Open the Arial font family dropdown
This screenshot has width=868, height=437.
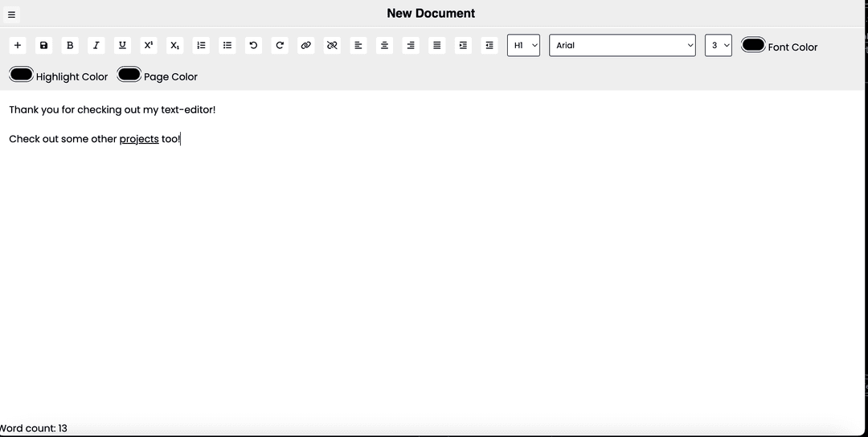[x=622, y=45]
